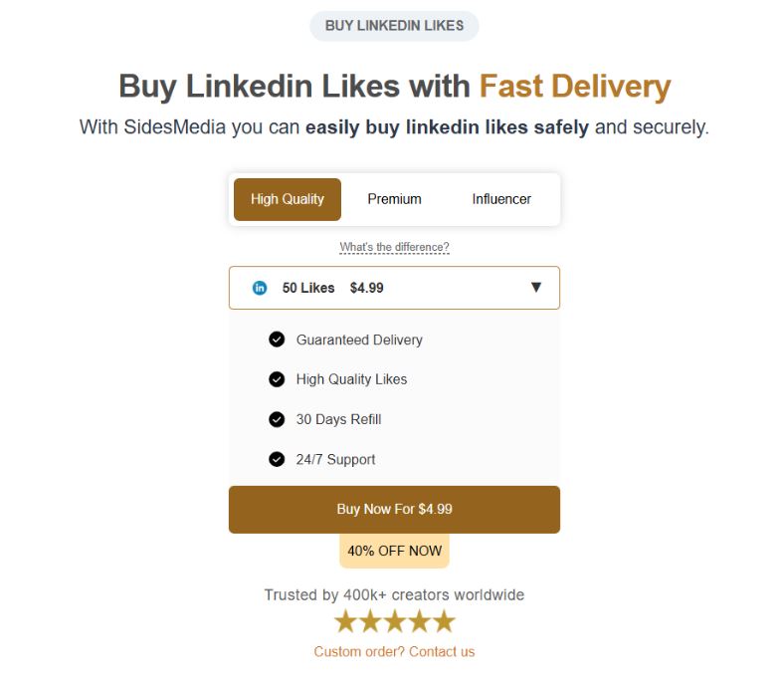This screenshot has height=686, width=784.
Task: Click the Guaranteed Delivery feature text
Action: pos(359,340)
